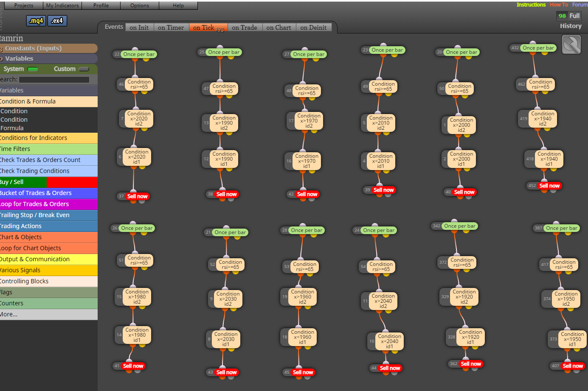Expand the Counters category
This screenshot has height=391, width=588.
pyautogui.click(x=49, y=303)
